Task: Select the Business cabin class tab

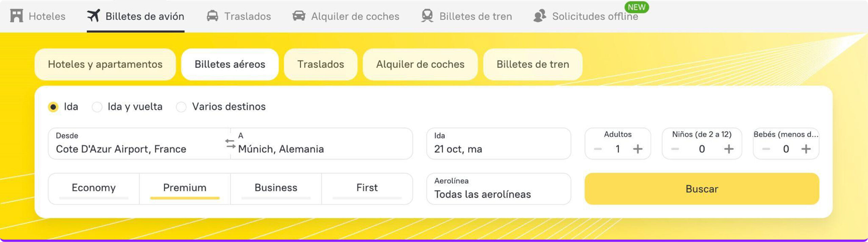Action: [x=276, y=188]
